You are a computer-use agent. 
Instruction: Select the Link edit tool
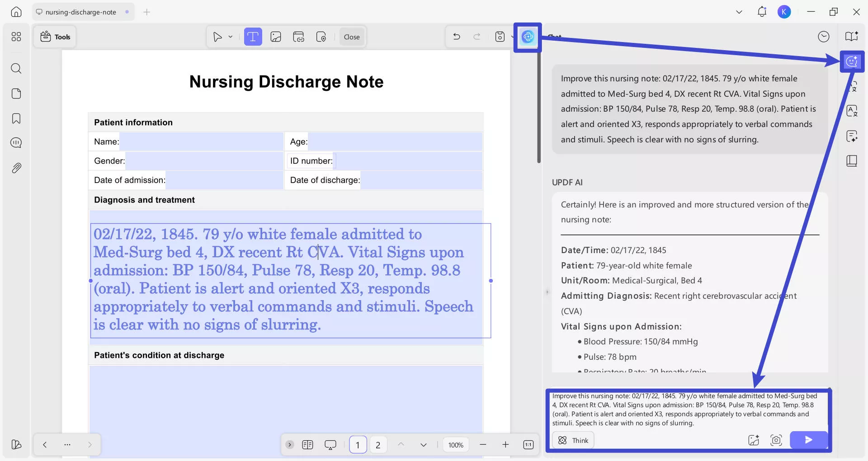(298, 37)
